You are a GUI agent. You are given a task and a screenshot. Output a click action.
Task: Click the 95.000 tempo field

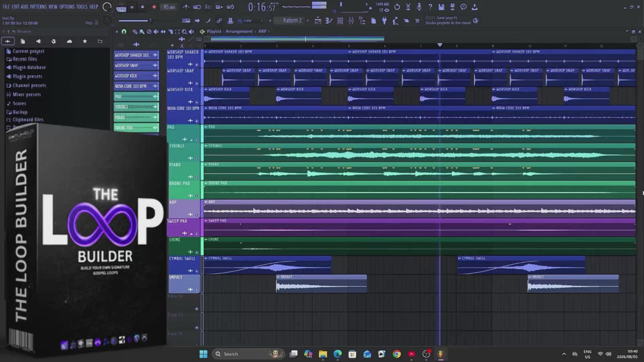point(169,7)
